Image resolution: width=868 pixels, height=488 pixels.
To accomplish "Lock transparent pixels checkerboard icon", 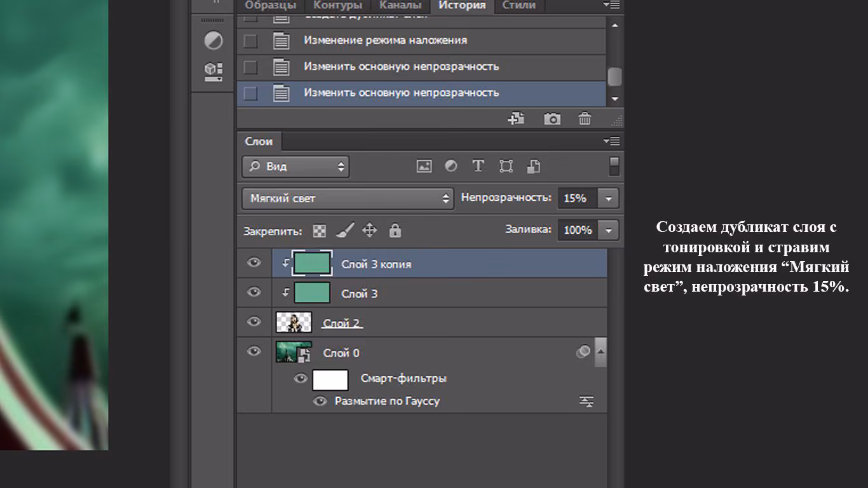I will pos(319,231).
